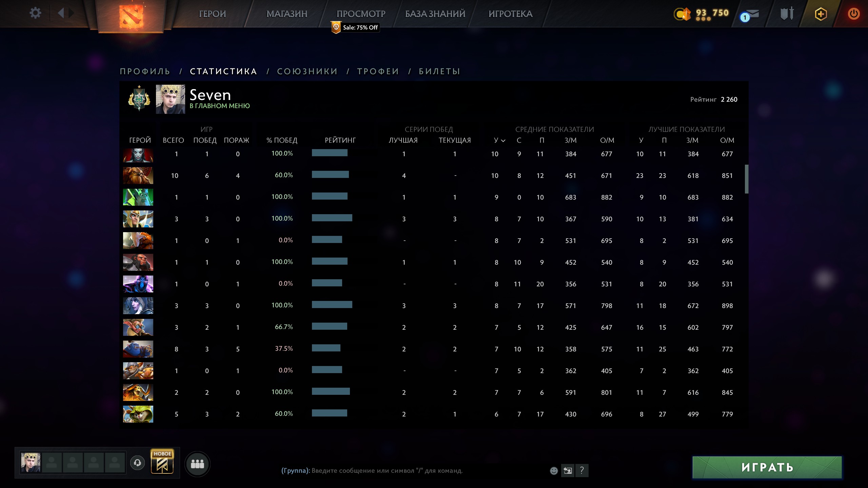Select the green Necrophos hero row icon
The height and width of the screenshot is (488, 868).
[x=138, y=197]
